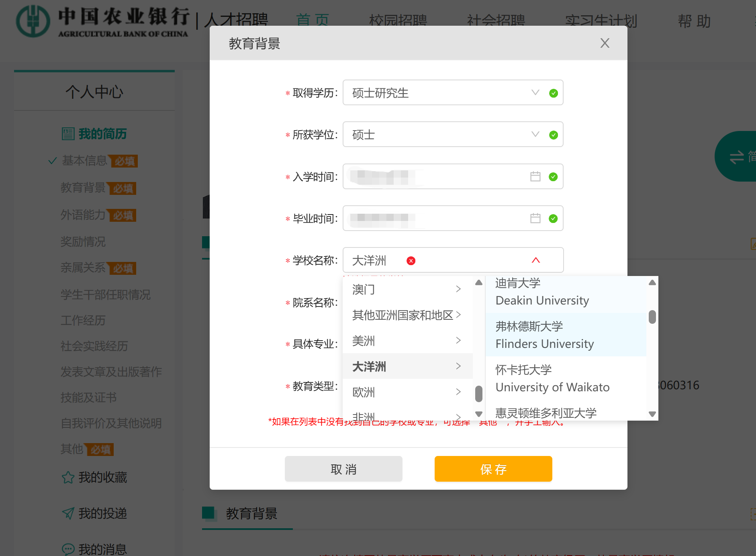Click the 我的简历 document icon
The image size is (756, 556).
(x=68, y=134)
